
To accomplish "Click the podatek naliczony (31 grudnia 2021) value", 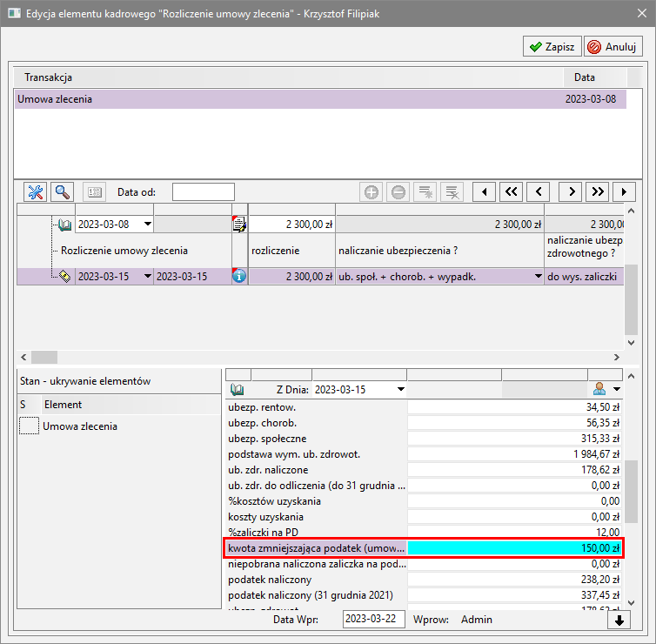I will pyautogui.click(x=514, y=595).
